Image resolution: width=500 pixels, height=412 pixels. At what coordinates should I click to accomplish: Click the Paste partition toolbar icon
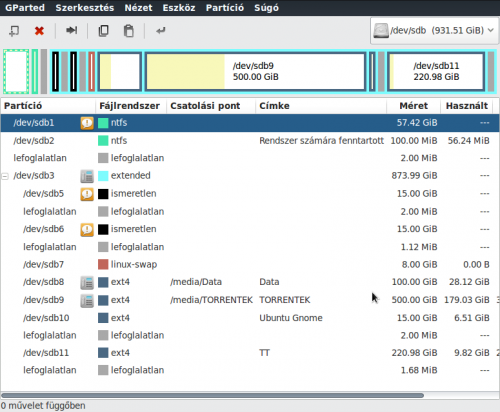click(x=129, y=31)
